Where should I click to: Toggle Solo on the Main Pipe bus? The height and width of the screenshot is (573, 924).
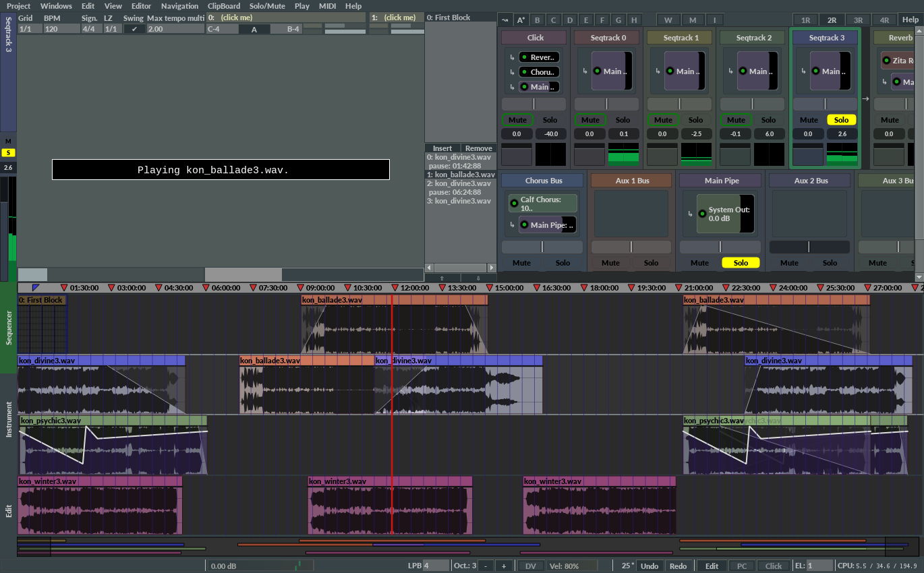741,263
